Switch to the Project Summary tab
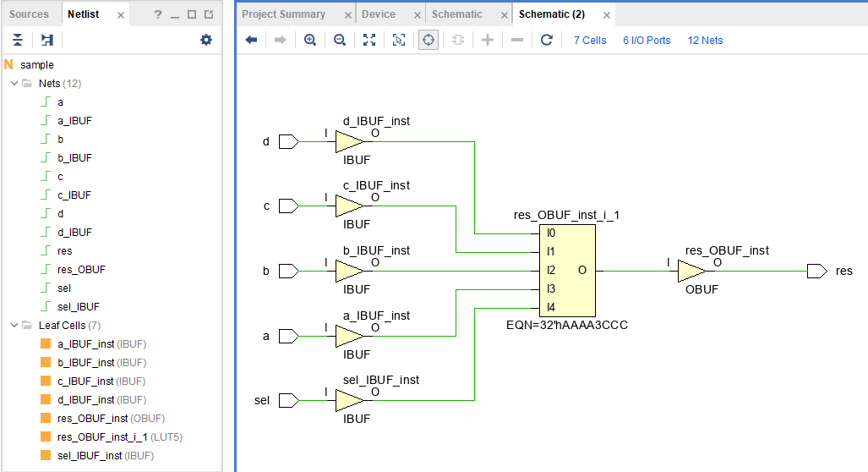Viewport: 868px width, 472px height. [283, 14]
